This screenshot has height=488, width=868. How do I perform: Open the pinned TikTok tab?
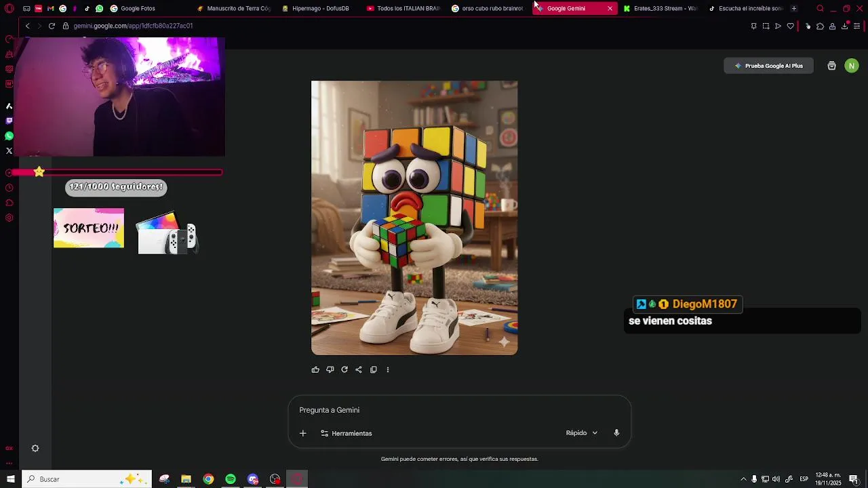(x=87, y=8)
